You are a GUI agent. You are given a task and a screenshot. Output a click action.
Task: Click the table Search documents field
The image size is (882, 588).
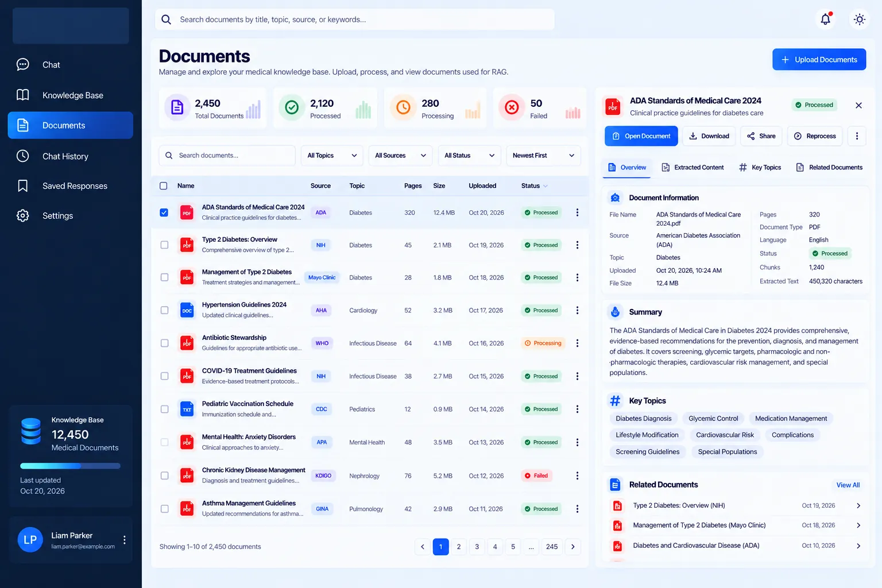pos(227,156)
